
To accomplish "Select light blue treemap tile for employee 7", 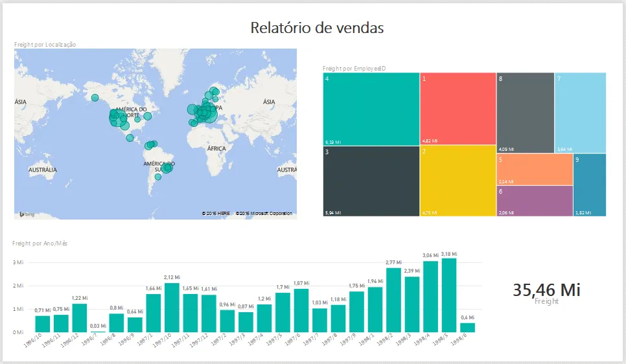I will (x=581, y=113).
